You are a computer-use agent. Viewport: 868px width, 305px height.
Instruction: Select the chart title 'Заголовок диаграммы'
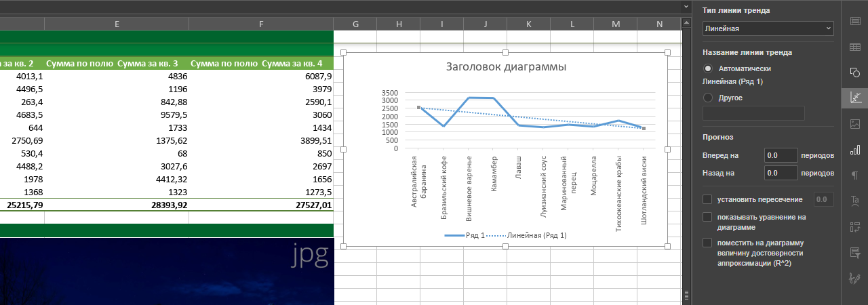pyautogui.click(x=506, y=67)
